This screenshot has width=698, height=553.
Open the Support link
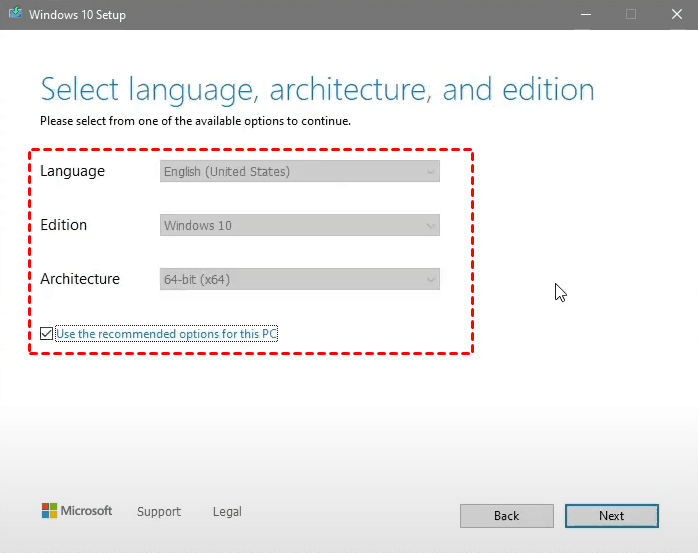pyautogui.click(x=159, y=512)
